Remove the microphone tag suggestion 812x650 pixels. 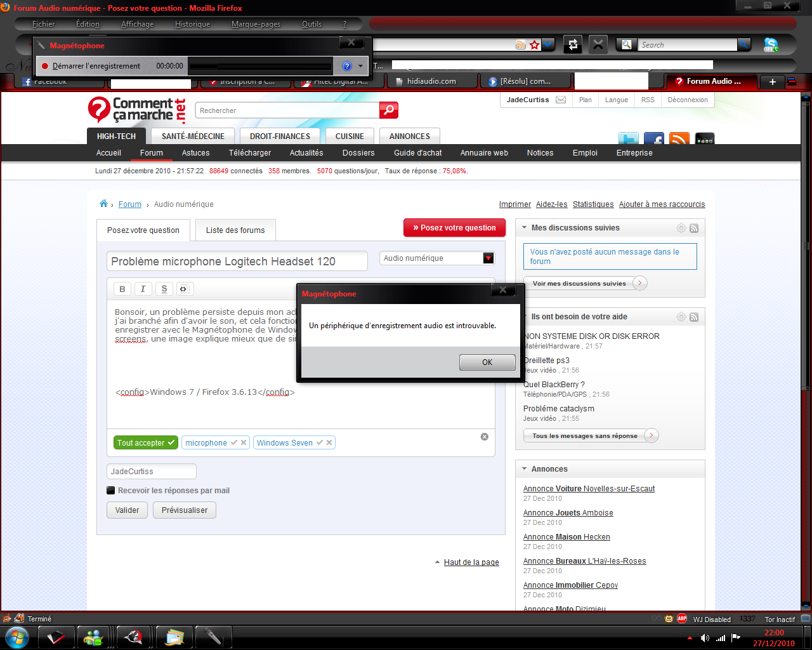[244, 443]
